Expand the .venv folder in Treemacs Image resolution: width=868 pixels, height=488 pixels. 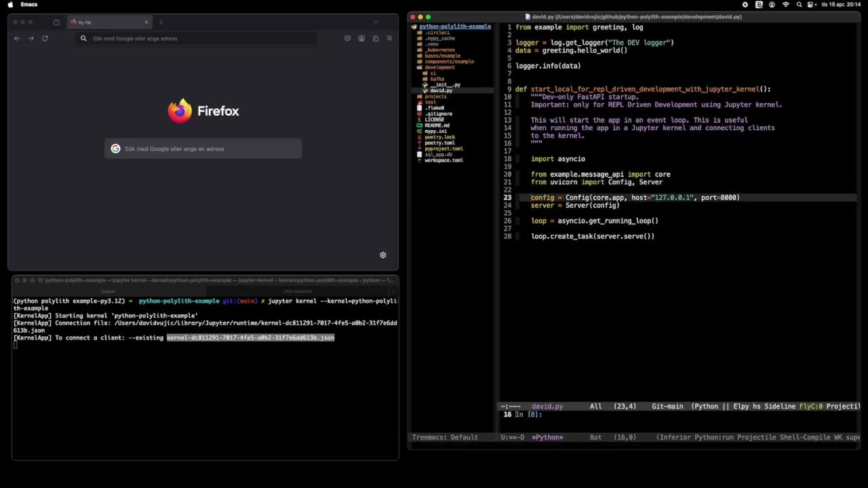[x=432, y=44]
